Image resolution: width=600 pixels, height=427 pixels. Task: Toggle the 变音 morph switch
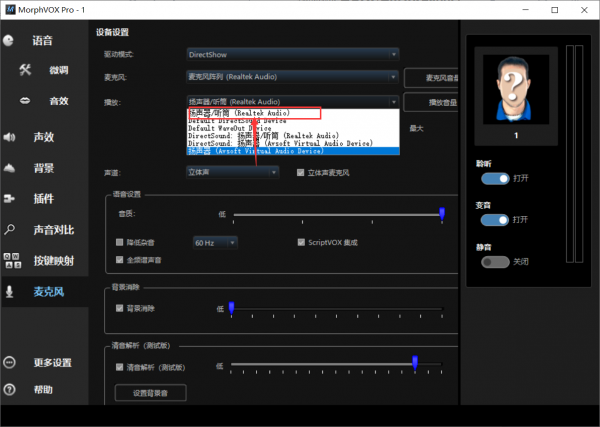(x=495, y=220)
